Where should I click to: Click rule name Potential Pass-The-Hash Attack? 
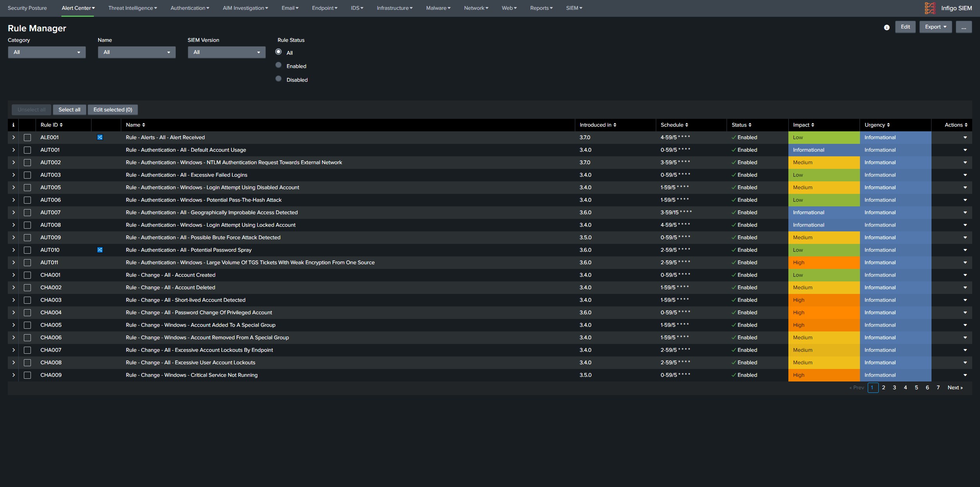tap(203, 200)
